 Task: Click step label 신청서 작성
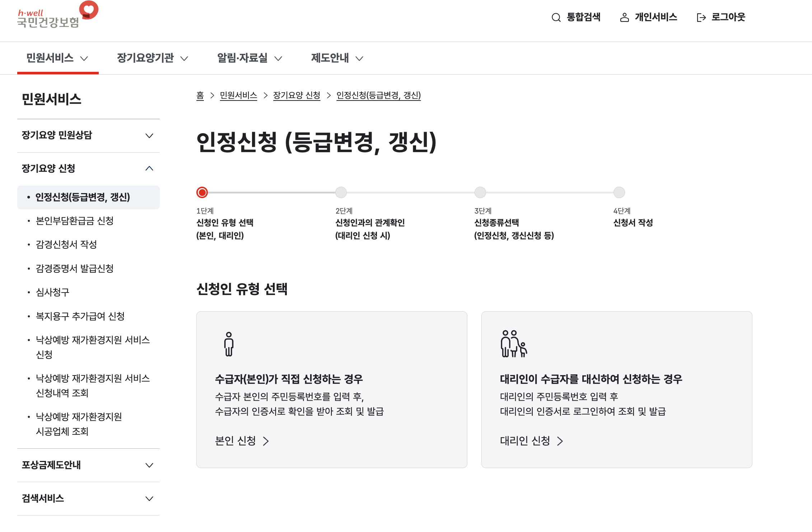[633, 223]
